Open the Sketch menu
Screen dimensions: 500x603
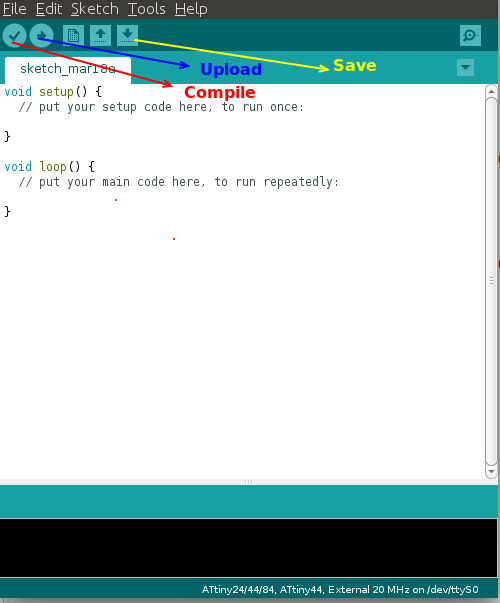click(x=95, y=9)
